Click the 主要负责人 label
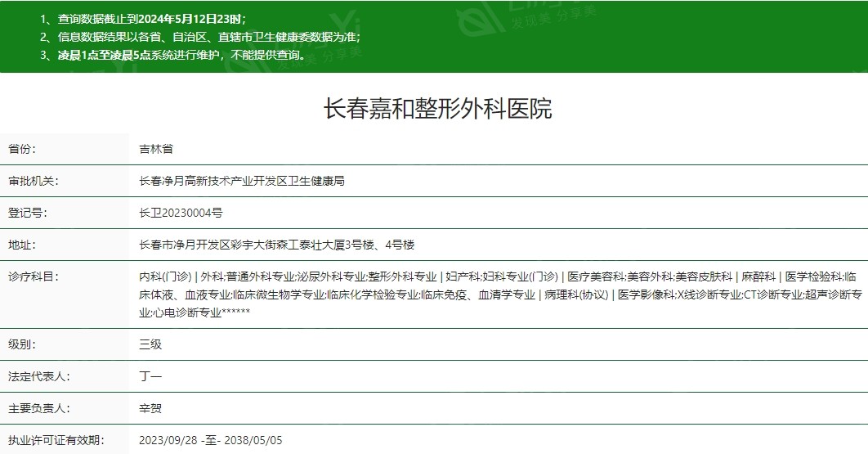The image size is (868, 454). 38,408
